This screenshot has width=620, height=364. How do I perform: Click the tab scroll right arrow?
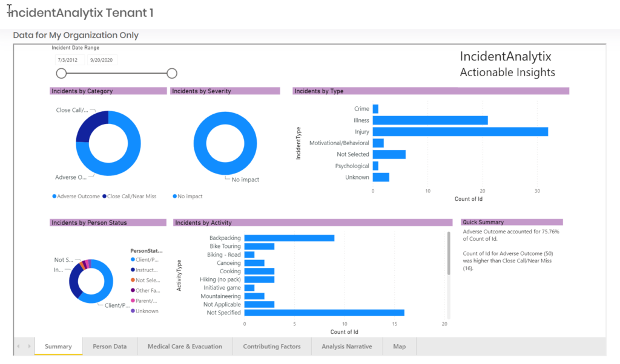coord(29,346)
